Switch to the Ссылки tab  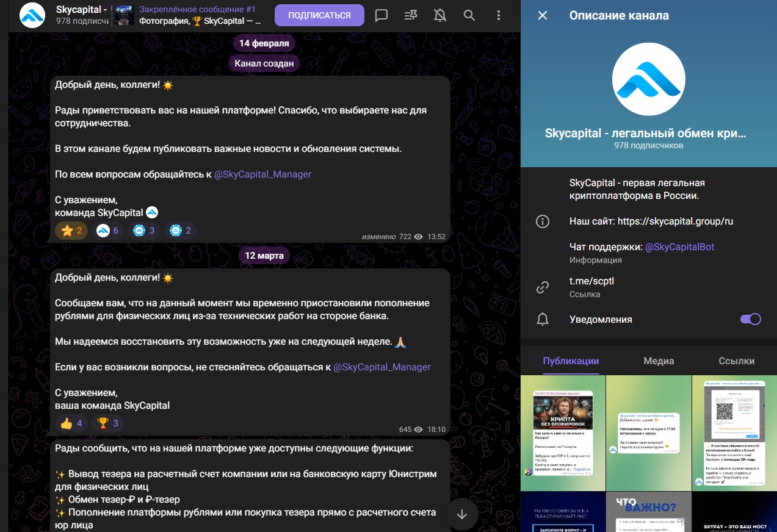[736, 361]
